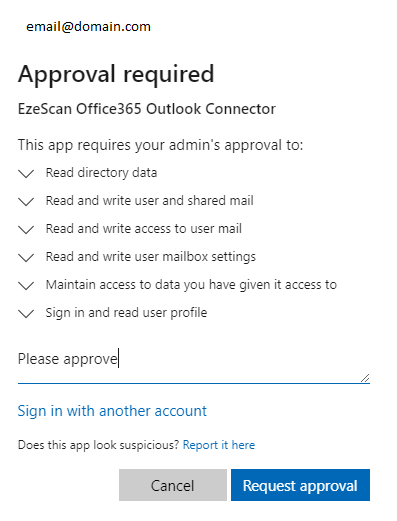The width and height of the screenshot is (397, 521).
Task: Expand chevron for user mailbox settings permission
Action: point(26,258)
